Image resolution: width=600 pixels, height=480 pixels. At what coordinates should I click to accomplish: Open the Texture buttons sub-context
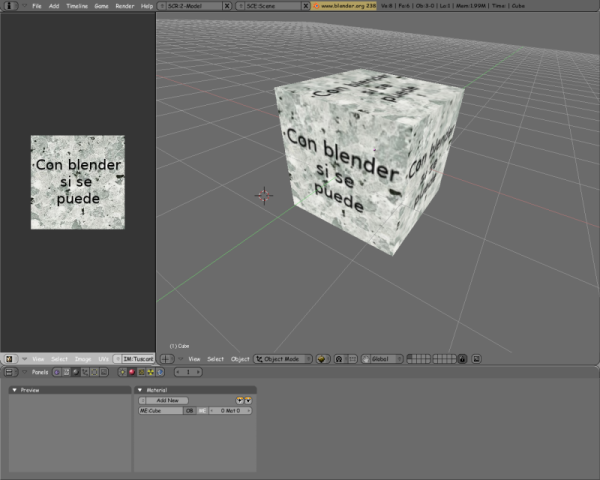141,372
